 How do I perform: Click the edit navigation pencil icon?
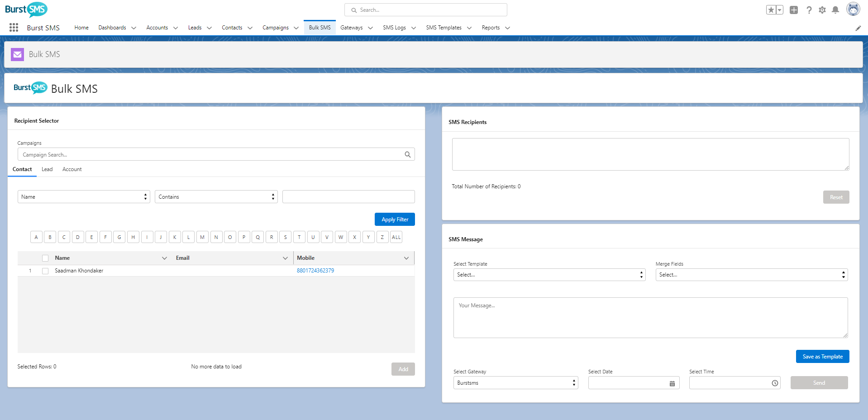click(x=858, y=28)
